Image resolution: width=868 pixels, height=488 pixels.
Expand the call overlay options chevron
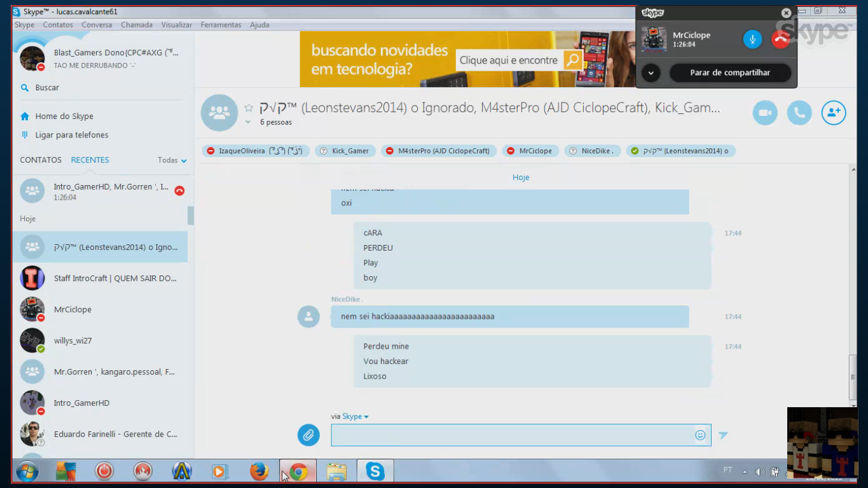point(651,73)
